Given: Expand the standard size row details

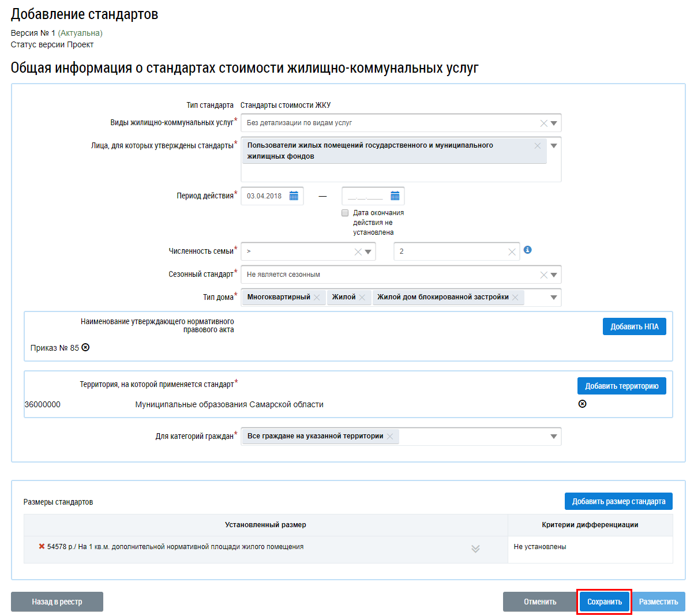Looking at the screenshot, I should point(475,549).
